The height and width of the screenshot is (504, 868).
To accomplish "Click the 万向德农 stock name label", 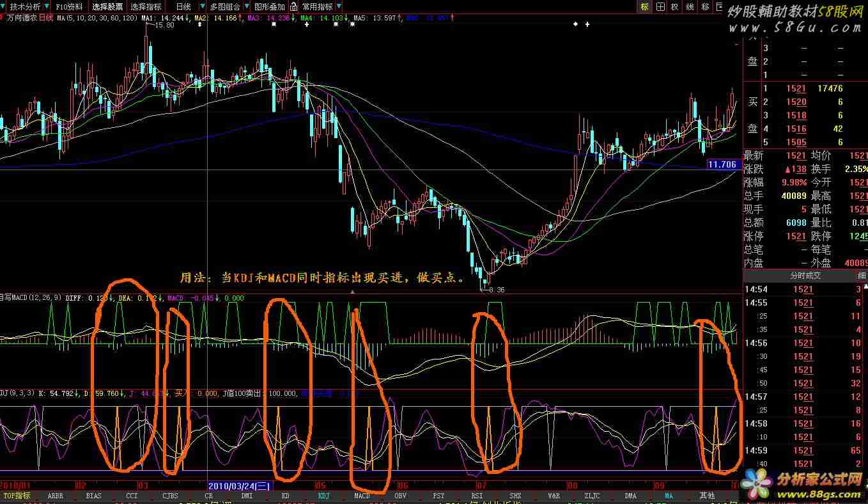I will point(22,19).
